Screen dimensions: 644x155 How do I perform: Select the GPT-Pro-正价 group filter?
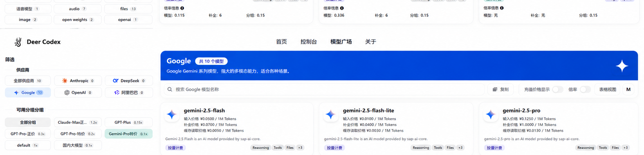[x=28, y=134]
